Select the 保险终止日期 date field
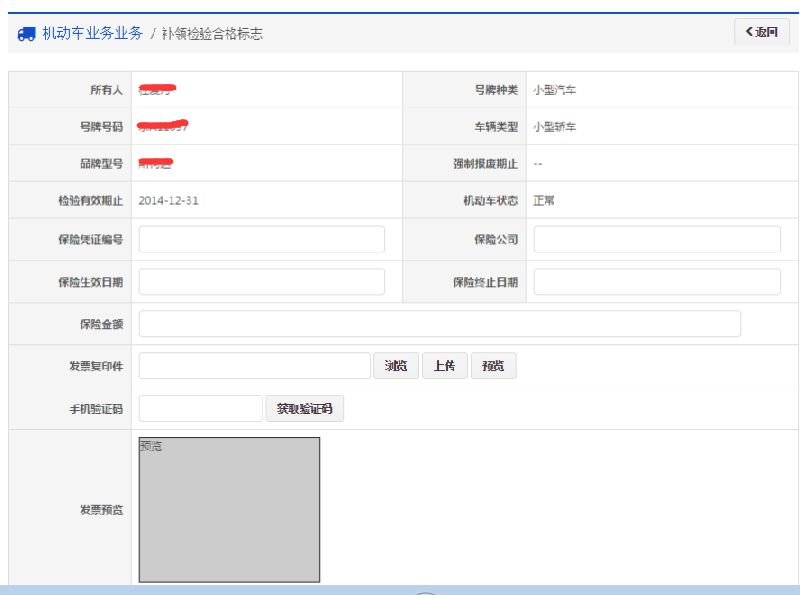The height and width of the screenshot is (595, 800). click(x=656, y=282)
